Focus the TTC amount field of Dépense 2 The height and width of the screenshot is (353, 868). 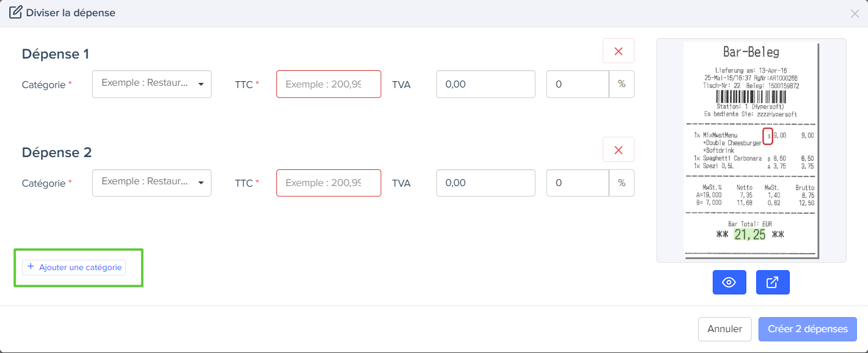click(329, 183)
